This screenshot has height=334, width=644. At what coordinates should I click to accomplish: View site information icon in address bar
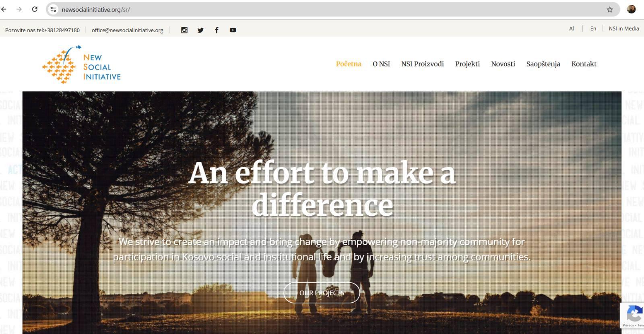click(x=53, y=9)
